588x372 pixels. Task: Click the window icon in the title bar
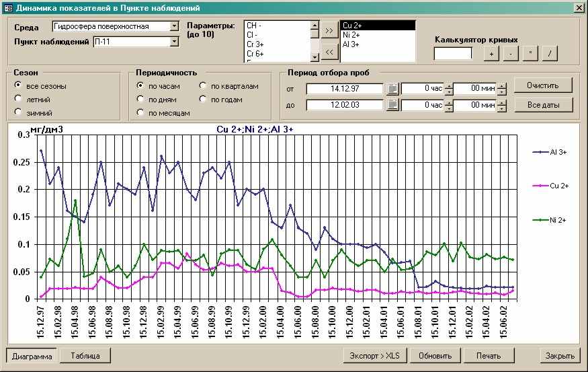(8, 8)
